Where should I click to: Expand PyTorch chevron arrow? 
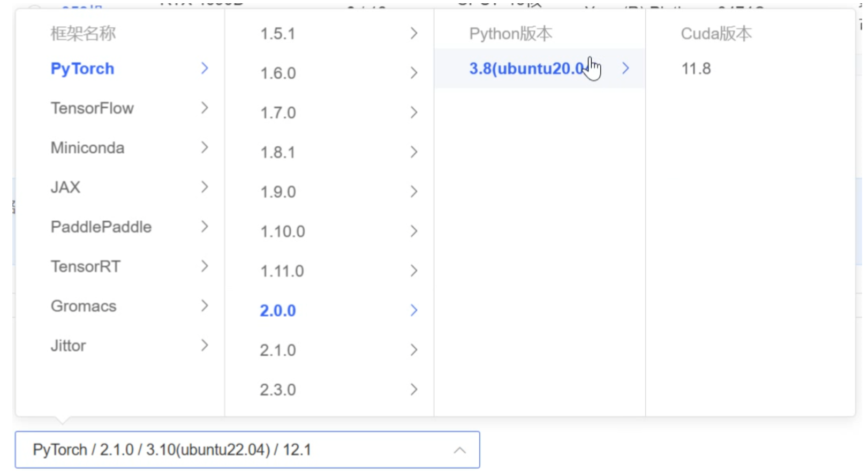205,68
